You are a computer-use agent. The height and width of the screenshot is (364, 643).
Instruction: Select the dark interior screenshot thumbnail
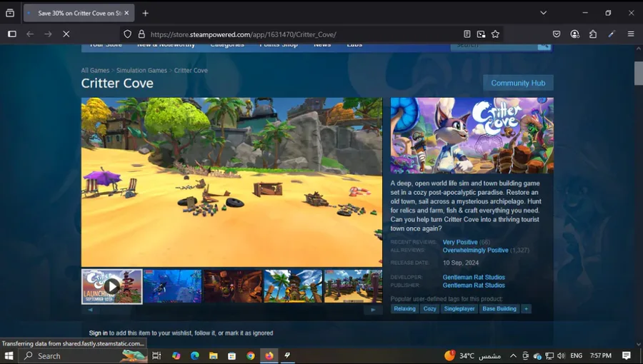click(232, 286)
